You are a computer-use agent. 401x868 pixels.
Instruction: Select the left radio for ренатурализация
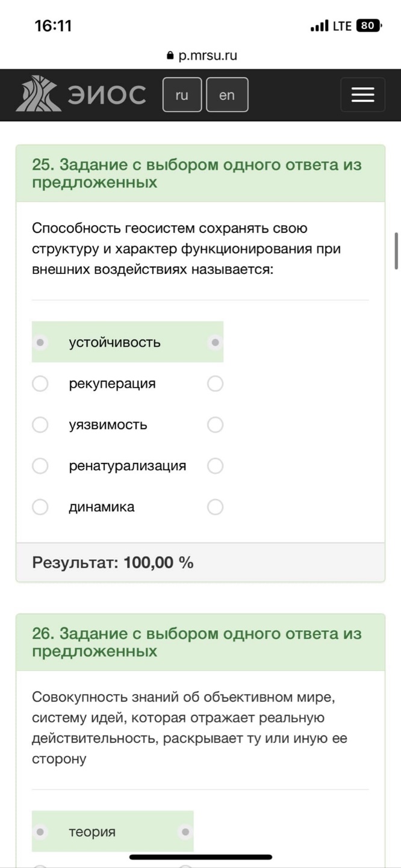click(40, 466)
